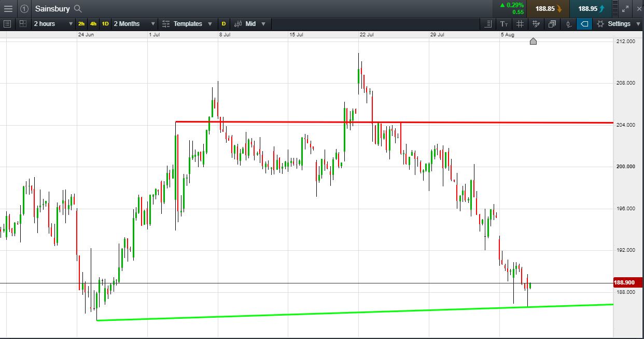Select the green support trendline
Image resolution: width=644 pixels, height=339 pixels.
click(x=355, y=312)
